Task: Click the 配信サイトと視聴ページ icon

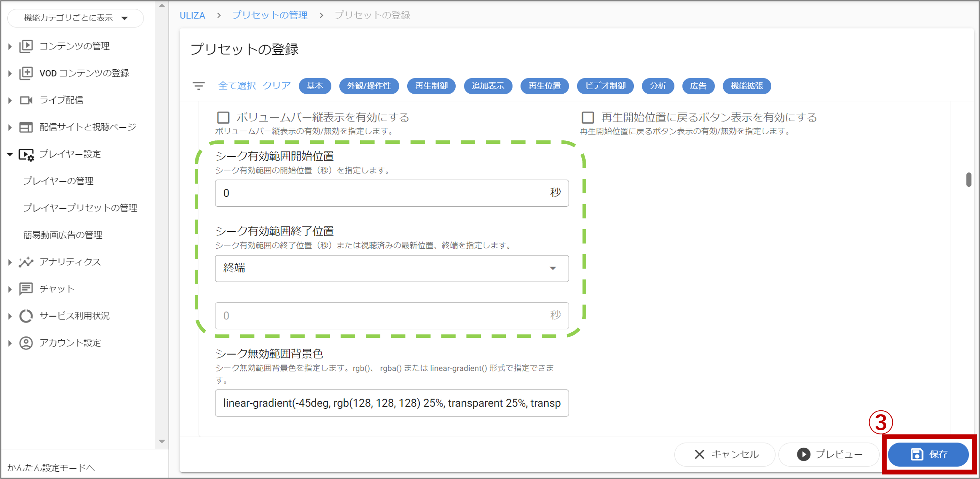Action: (x=26, y=127)
